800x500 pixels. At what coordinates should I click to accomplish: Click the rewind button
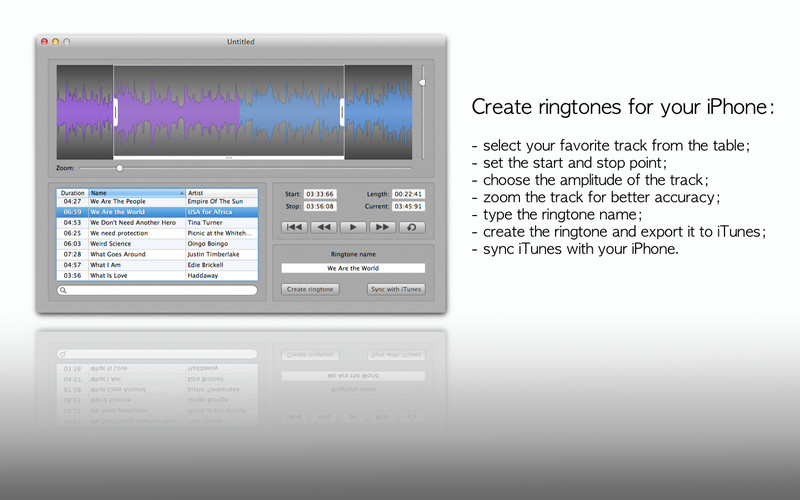coord(323,227)
